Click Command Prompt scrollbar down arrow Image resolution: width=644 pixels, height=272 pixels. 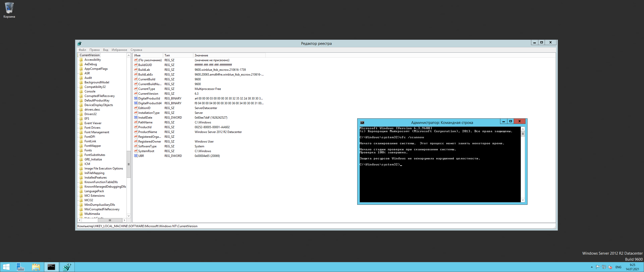click(x=523, y=200)
